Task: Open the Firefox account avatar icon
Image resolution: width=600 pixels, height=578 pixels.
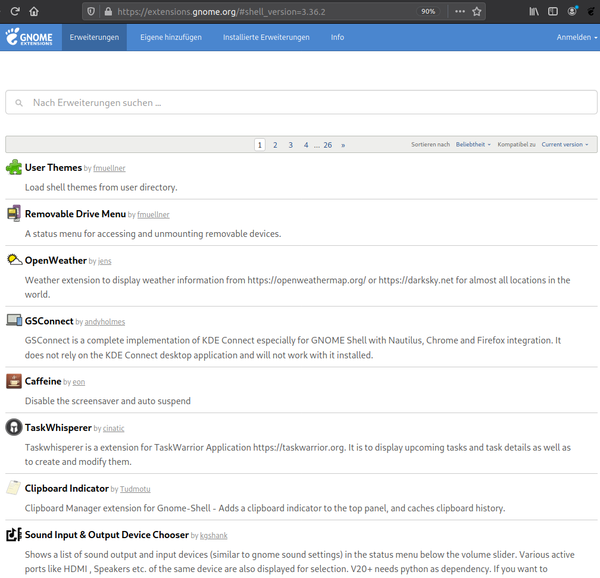Action: (x=572, y=11)
